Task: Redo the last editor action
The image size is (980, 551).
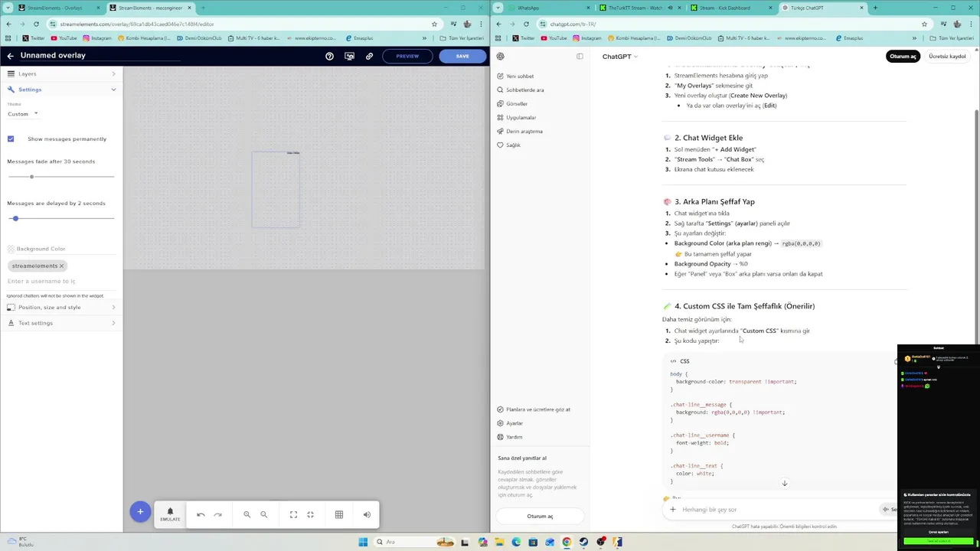Action: pyautogui.click(x=217, y=515)
